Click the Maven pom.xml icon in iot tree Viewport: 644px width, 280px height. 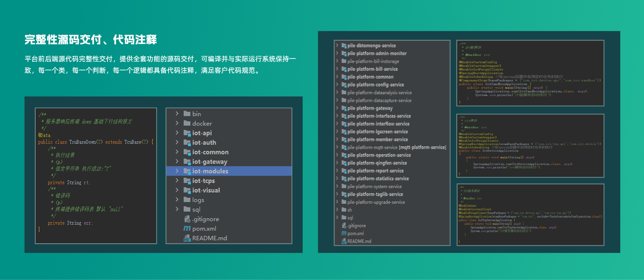point(187,228)
